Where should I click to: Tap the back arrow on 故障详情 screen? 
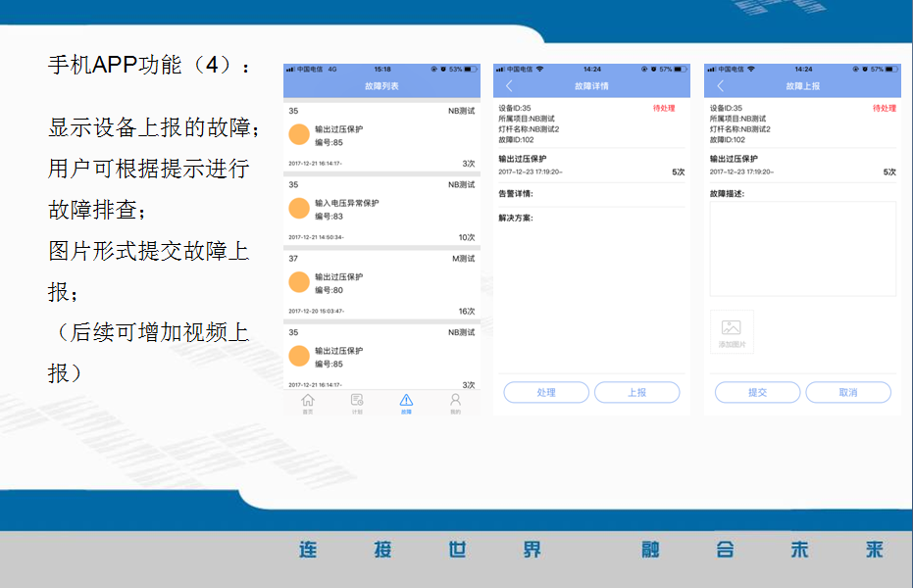508,84
